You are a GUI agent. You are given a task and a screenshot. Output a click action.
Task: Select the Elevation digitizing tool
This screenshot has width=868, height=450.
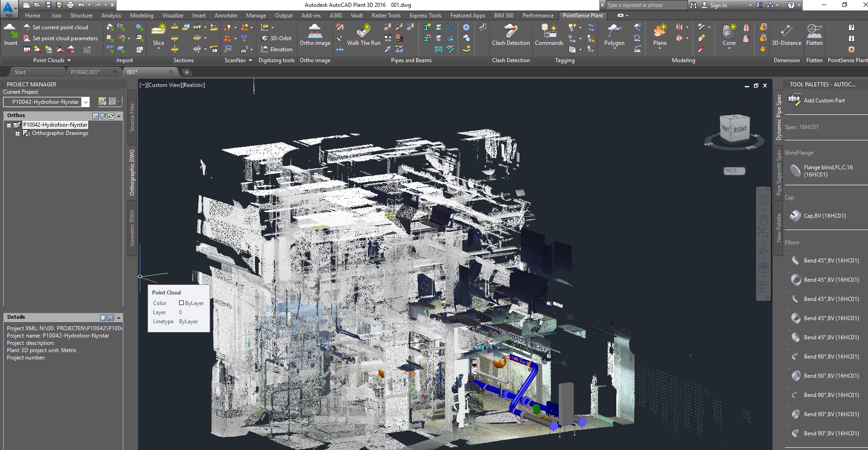[x=276, y=49]
